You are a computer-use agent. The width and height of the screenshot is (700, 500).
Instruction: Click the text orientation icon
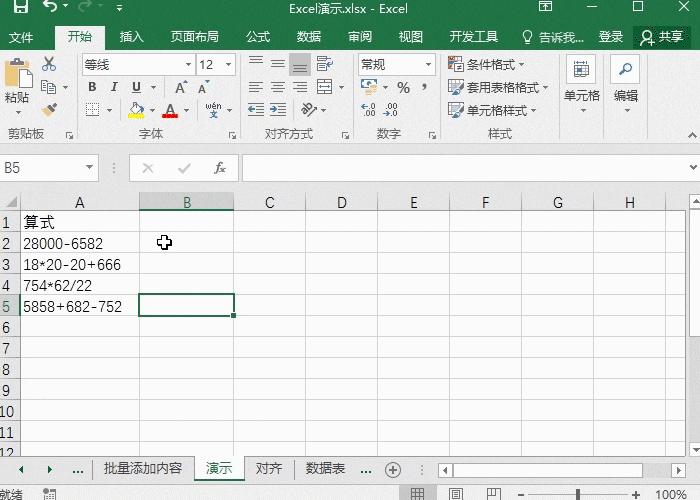tap(308, 109)
